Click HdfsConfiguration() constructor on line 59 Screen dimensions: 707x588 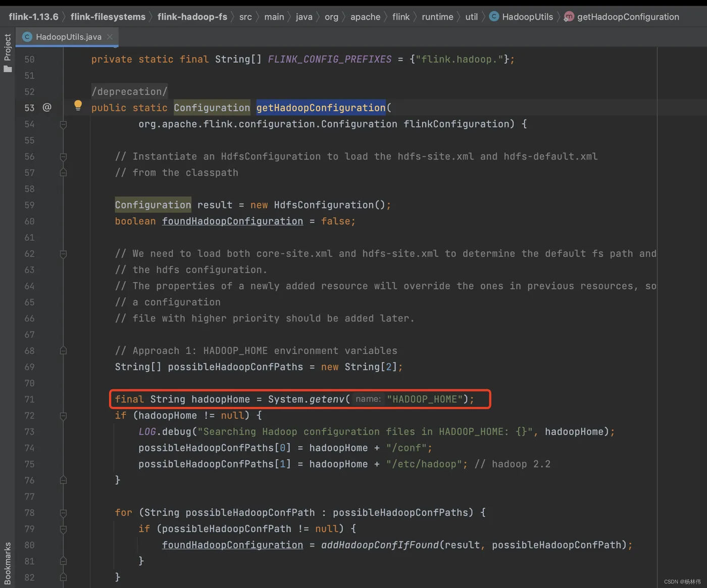tap(330, 205)
